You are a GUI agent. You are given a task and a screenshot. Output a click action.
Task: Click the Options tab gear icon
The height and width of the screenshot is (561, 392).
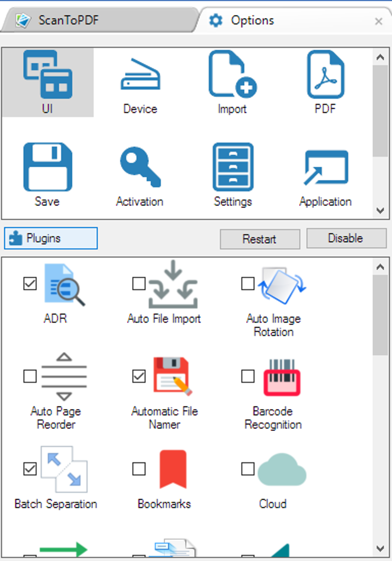click(216, 20)
